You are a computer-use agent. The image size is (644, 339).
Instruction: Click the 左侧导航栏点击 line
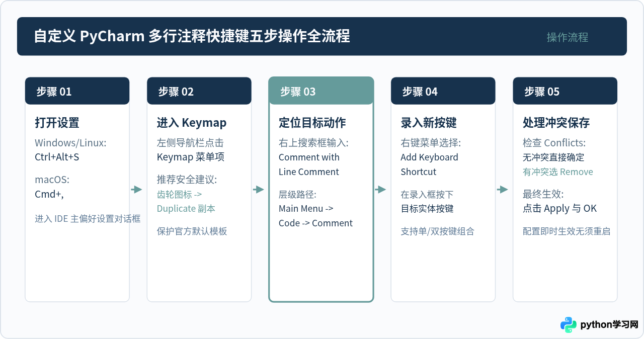190,143
